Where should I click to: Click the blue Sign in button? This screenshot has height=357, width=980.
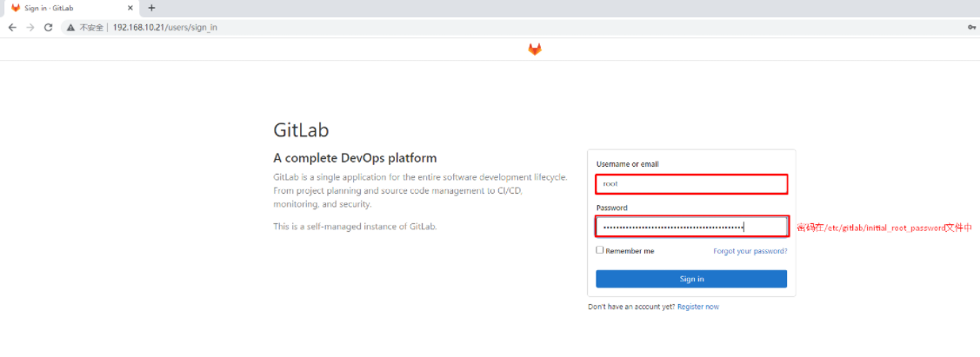[691, 279]
